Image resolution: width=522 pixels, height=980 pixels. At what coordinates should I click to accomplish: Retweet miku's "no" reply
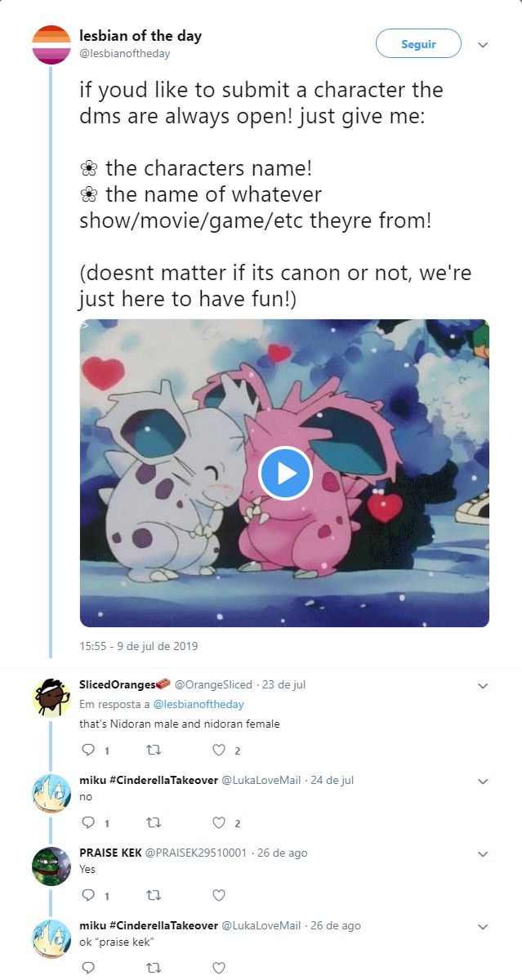coord(153,823)
